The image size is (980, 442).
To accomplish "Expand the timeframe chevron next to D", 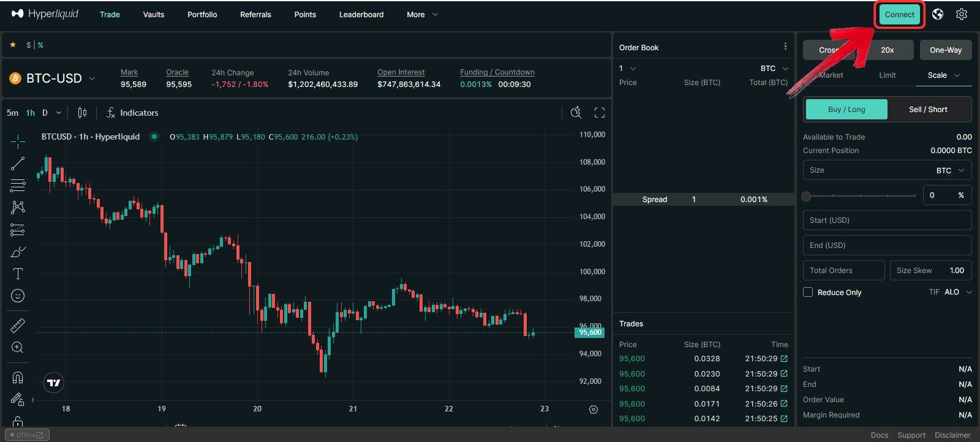I will (x=59, y=113).
